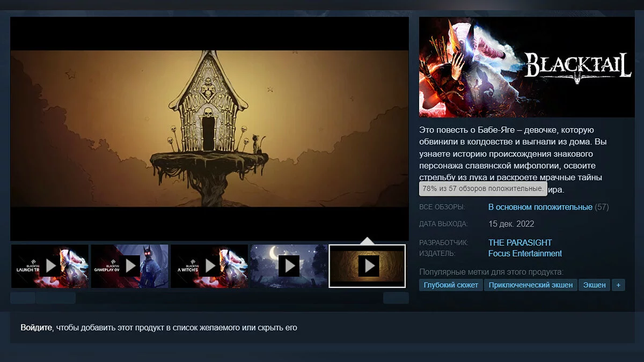The image size is (644, 362).
Task: Open publisher link Focus Entertainment
Action: pos(525,253)
